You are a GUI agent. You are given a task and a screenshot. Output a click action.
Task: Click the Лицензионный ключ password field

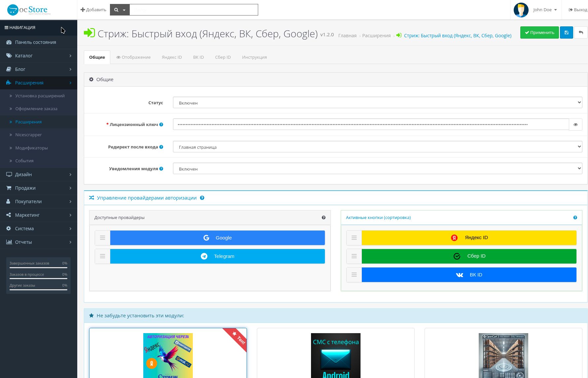pyautogui.click(x=371, y=124)
